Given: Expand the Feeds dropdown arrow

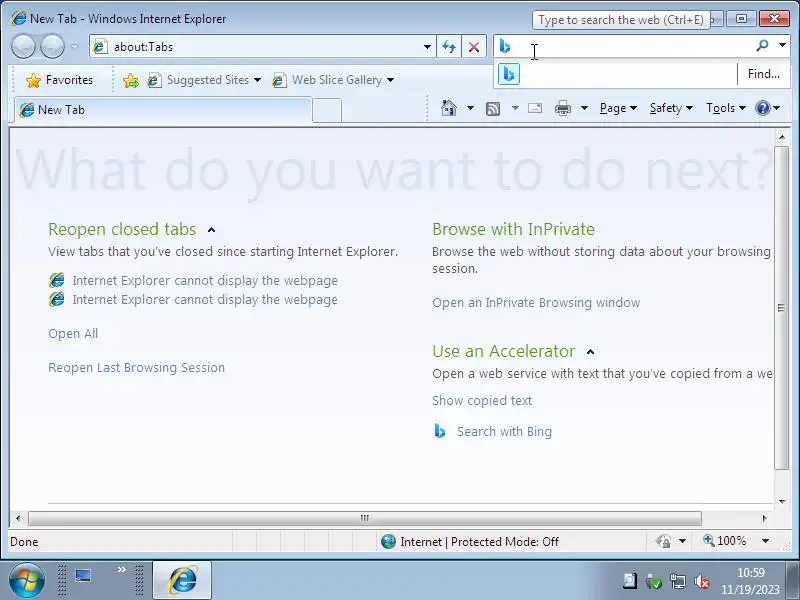Looking at the screenshot, I should tap(515, 108).
